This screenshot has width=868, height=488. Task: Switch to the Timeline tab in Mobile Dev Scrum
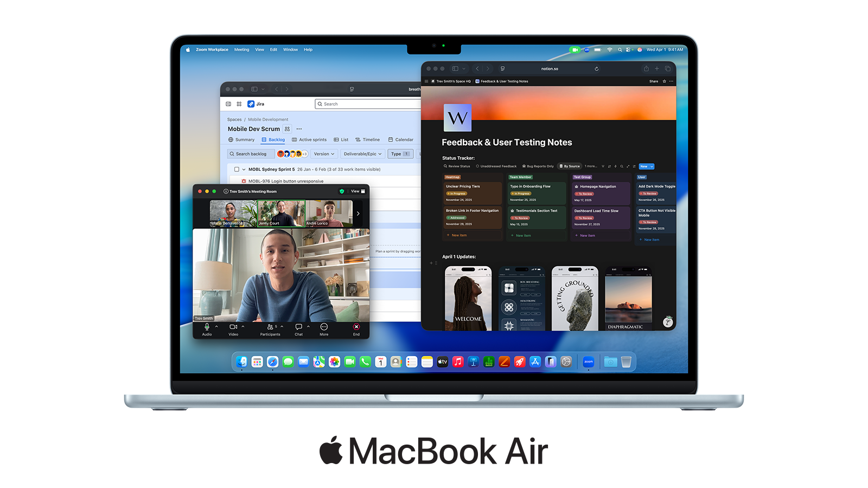pyautogui.click(x=371, y=139)
